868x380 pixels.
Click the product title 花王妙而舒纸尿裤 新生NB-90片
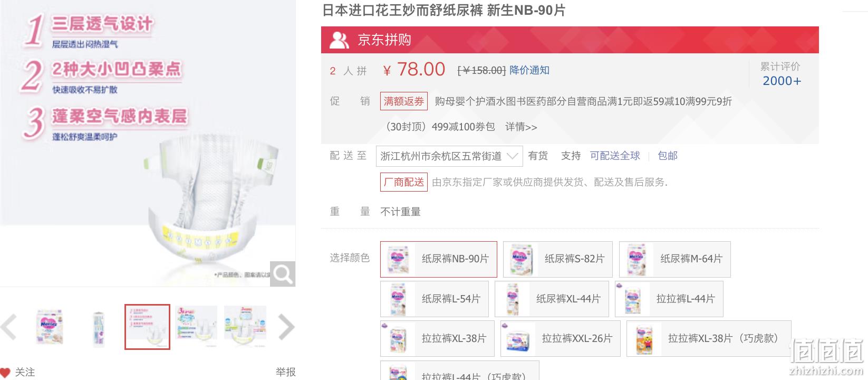click(x=443, y=10)
